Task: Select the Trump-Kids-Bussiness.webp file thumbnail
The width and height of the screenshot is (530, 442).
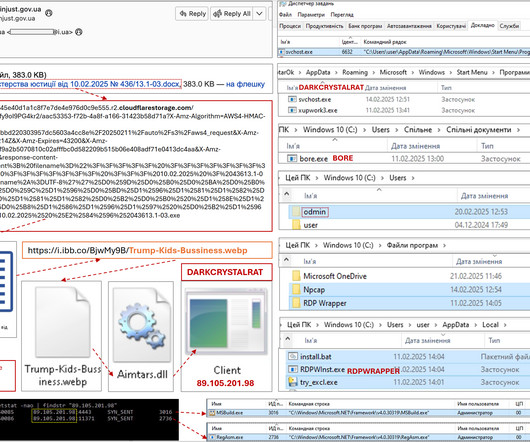Action: pos(63,322)
